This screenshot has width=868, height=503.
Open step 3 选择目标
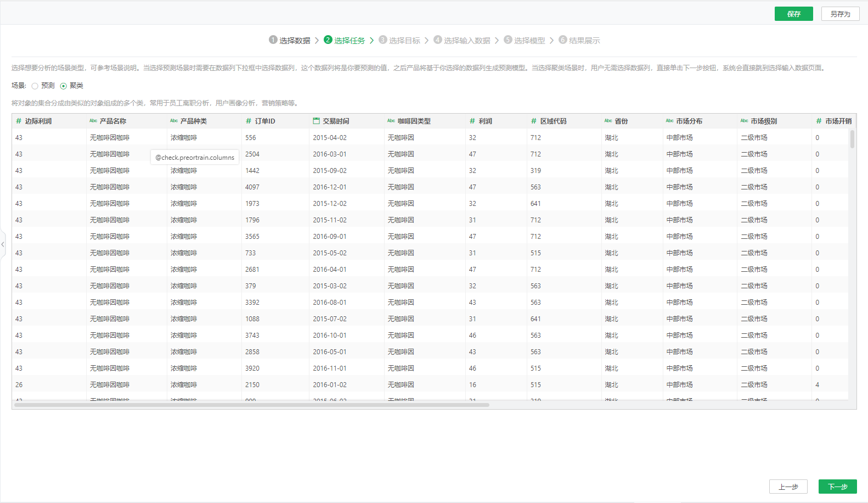click(399, 41)
